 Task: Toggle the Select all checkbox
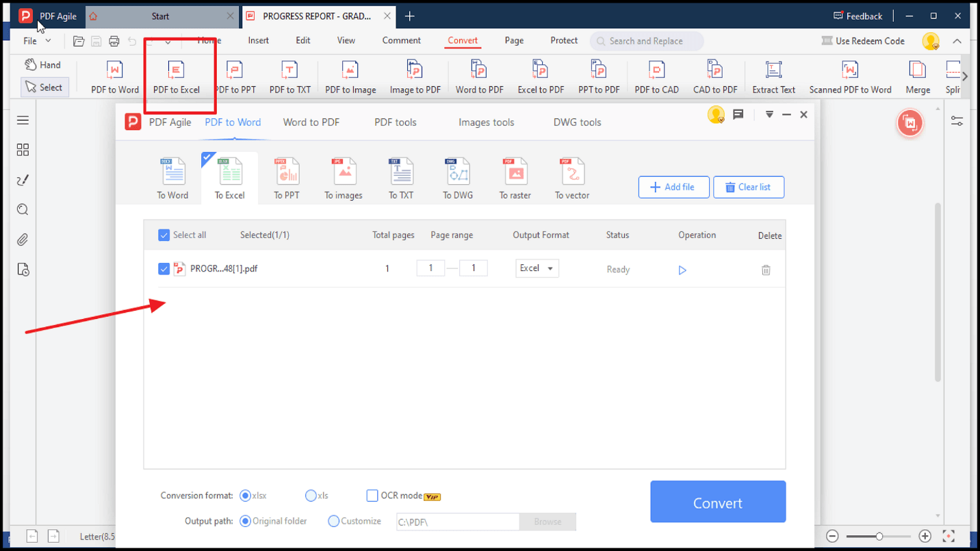pos(164,235)
